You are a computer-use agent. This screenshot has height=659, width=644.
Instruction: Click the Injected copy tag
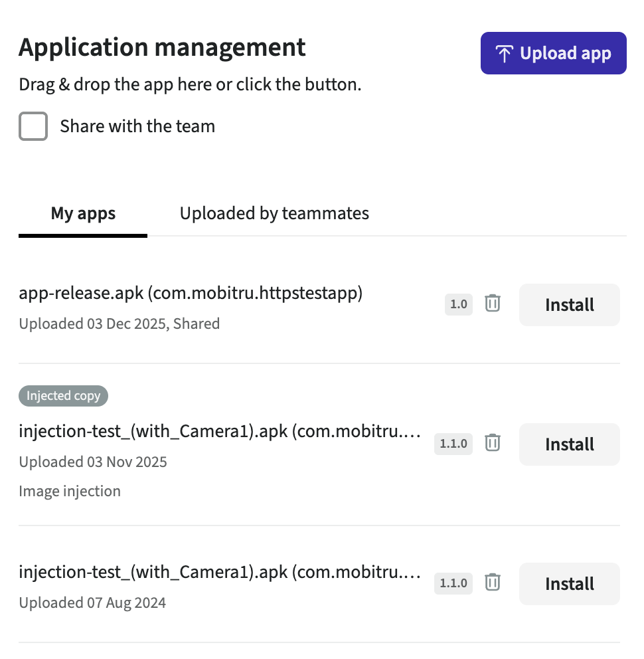click(x=63, y=396)
